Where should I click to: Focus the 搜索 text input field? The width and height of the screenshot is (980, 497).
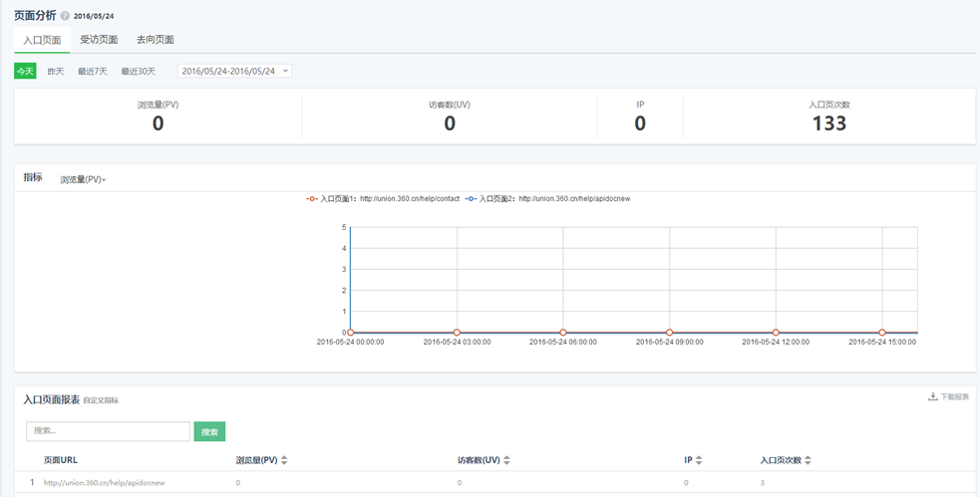tap(108, 431)
